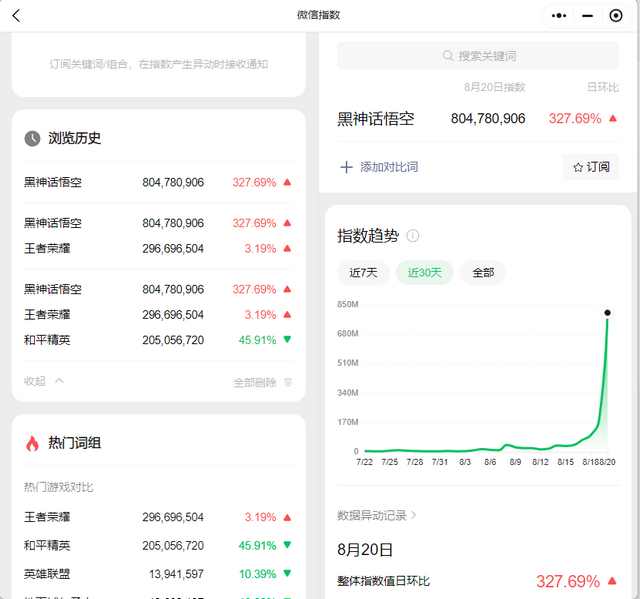The height and width of the screenshot is (599, 640).
Task: Click the plus icon to add comparison word
Action: pyautogui.click(x=346, y=167)
